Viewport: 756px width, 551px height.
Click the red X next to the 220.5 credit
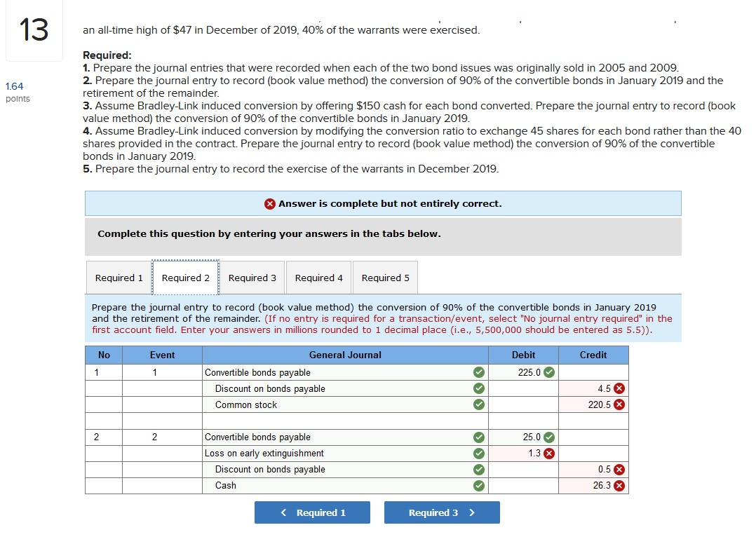(x=619, y=404)
